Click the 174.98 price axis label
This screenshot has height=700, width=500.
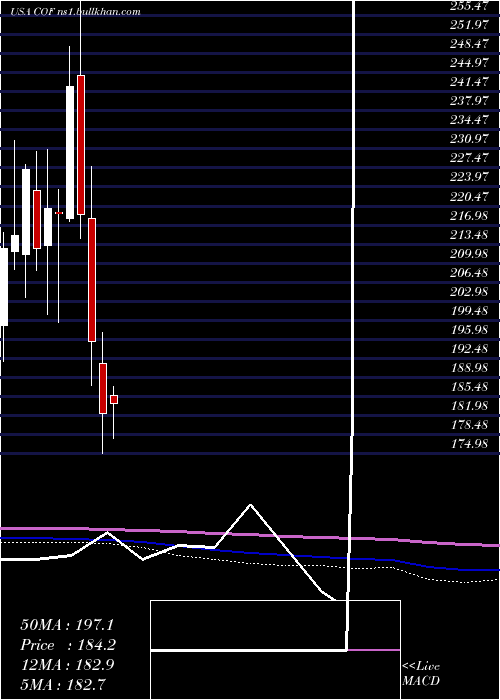pyautogui.click(x=470, y=444)
